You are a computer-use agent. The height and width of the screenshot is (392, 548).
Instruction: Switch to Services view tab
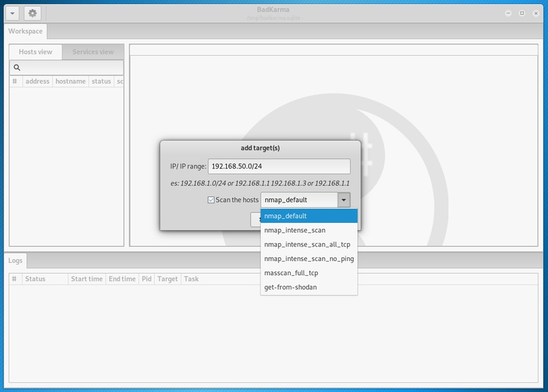click(x=93, y=52)
